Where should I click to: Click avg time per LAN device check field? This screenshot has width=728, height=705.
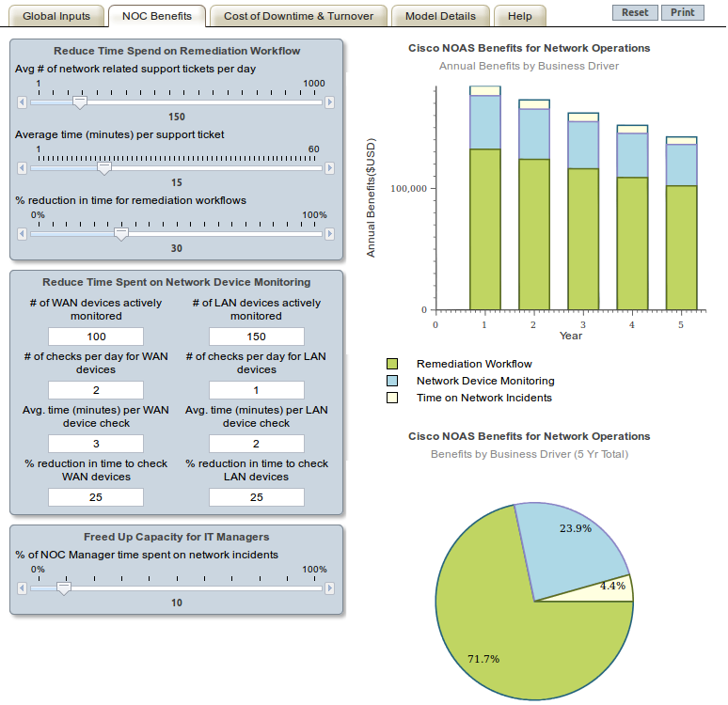click(x=256, y=444)
